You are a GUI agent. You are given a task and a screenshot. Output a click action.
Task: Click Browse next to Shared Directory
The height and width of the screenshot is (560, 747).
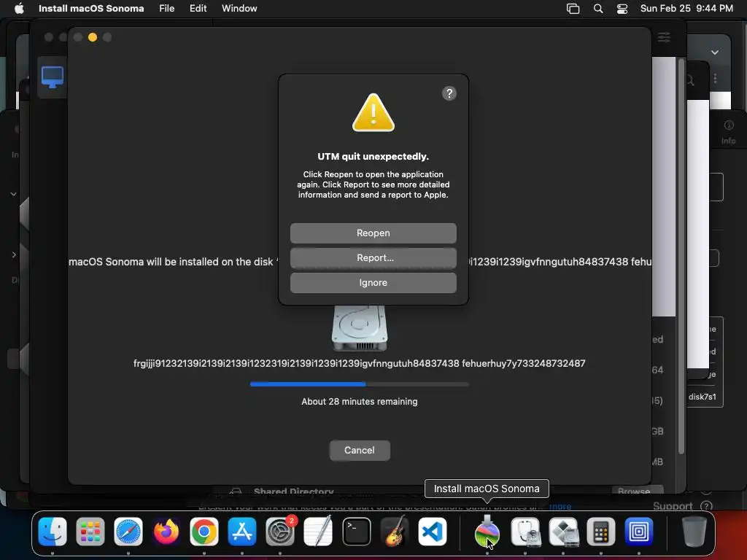point(638,491)
